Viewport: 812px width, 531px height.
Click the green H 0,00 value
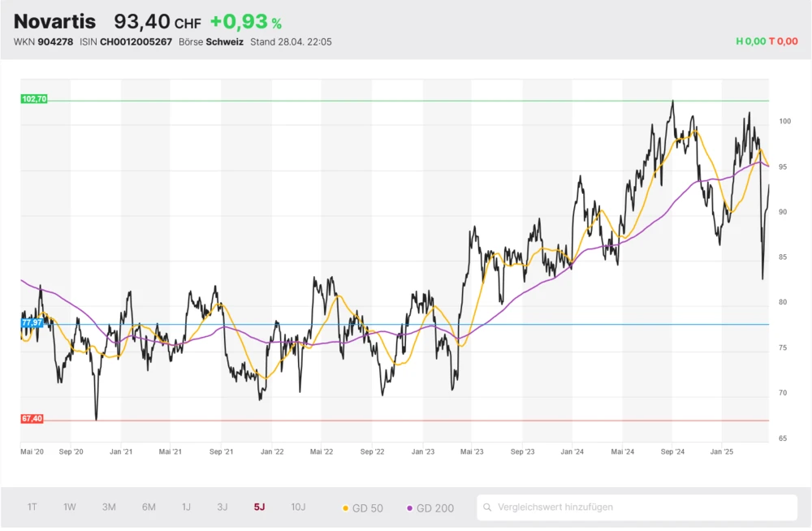(750, 41)
